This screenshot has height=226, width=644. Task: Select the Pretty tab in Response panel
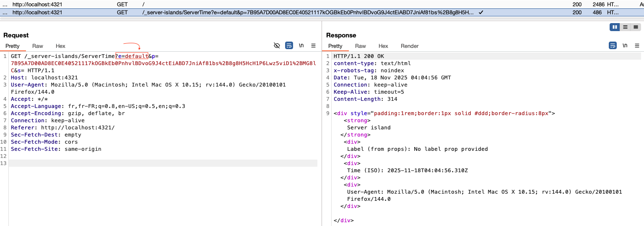[x=335, y=46]
